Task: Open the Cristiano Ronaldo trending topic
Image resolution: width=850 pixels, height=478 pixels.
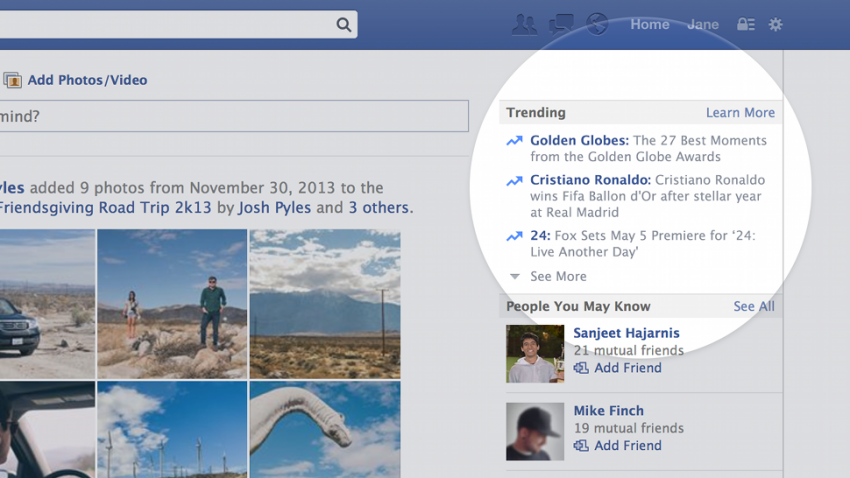Action: tap(591, 180)
